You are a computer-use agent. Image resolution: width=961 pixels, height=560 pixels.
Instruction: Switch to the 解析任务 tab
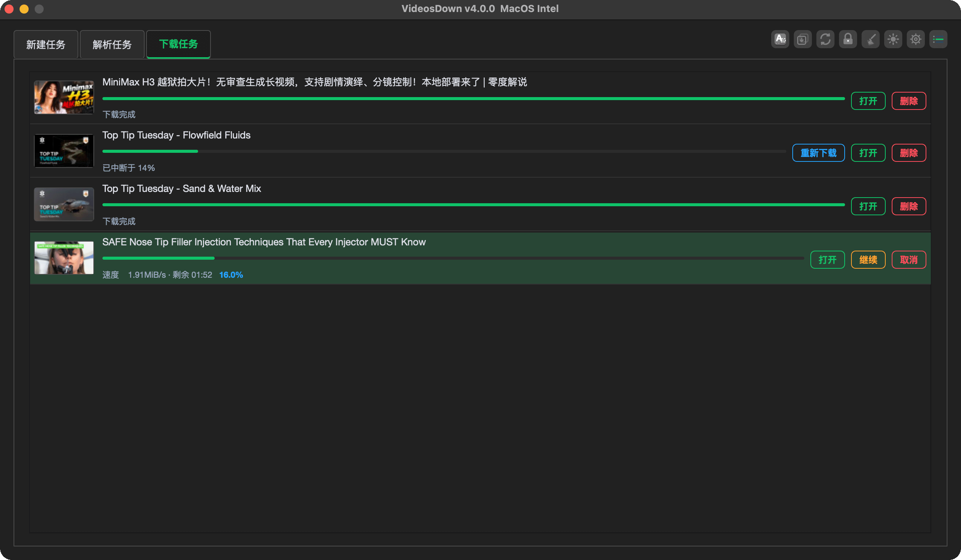click(112, 45)
